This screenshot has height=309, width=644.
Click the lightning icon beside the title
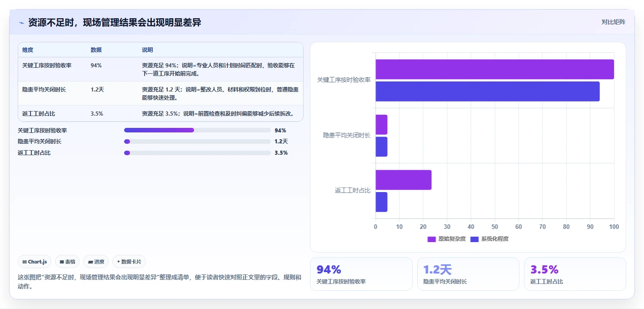click(21, 23)
